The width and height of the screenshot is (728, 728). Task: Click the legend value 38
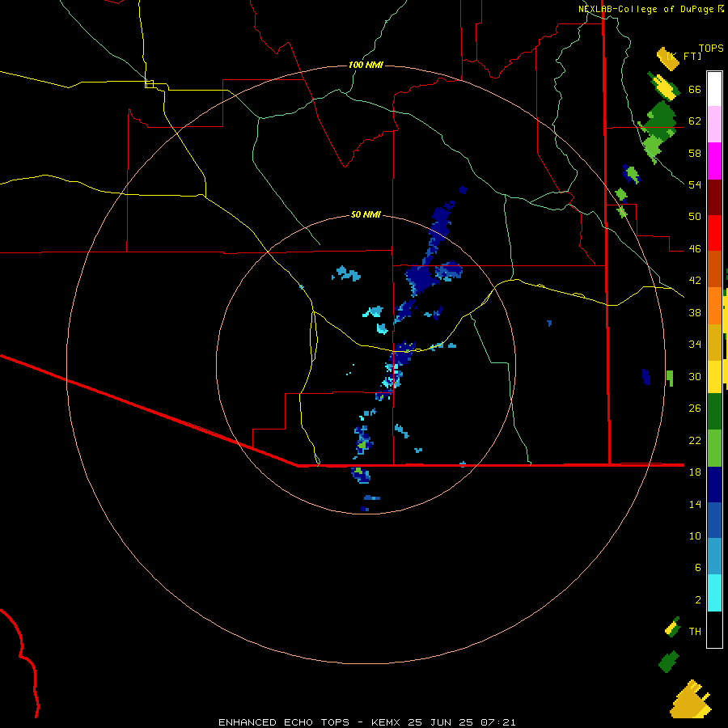click(695, 312)
